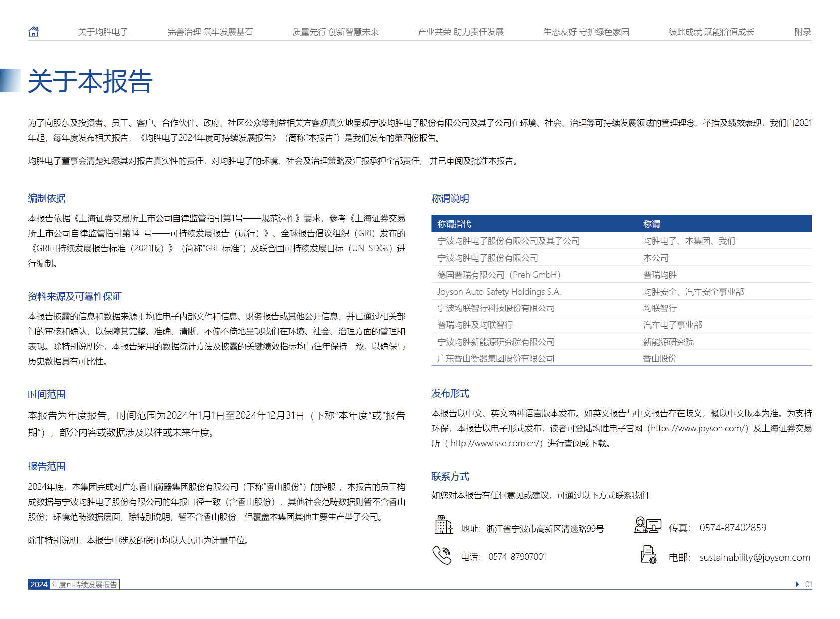Click the fax number 0574-87402859

[x=733, y=528]
